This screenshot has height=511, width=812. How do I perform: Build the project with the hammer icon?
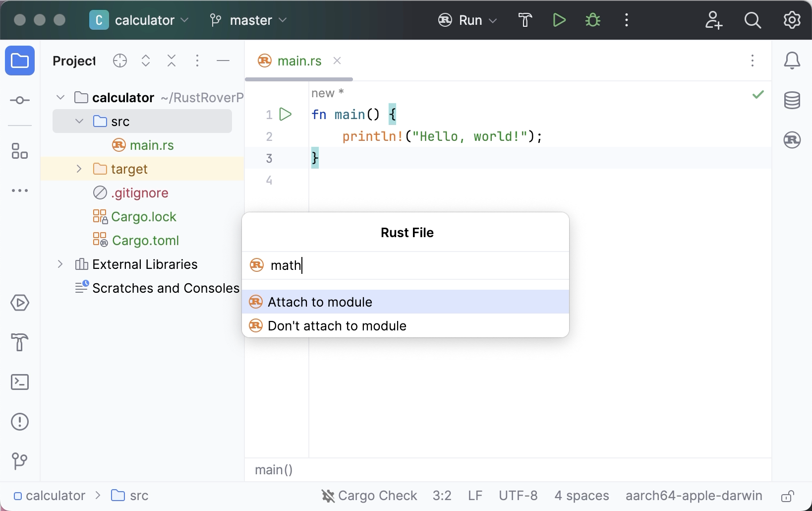pos(525,20)
